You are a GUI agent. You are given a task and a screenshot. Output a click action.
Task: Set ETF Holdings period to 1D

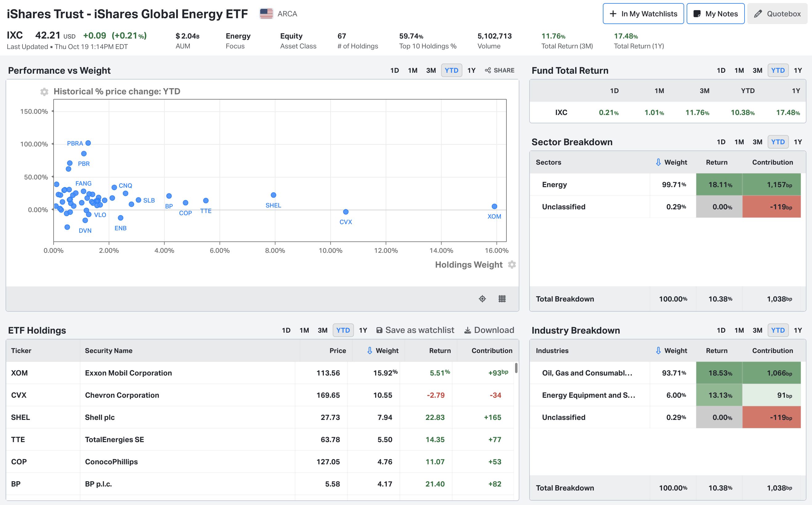[286, 330]
